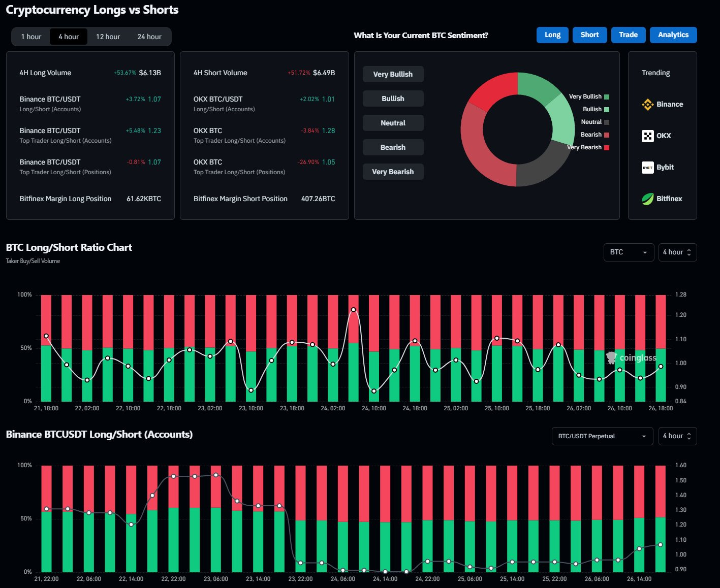
Task: Click Bitfinex Margin Short Position value 407.26BTC
Action: (318, 199)
